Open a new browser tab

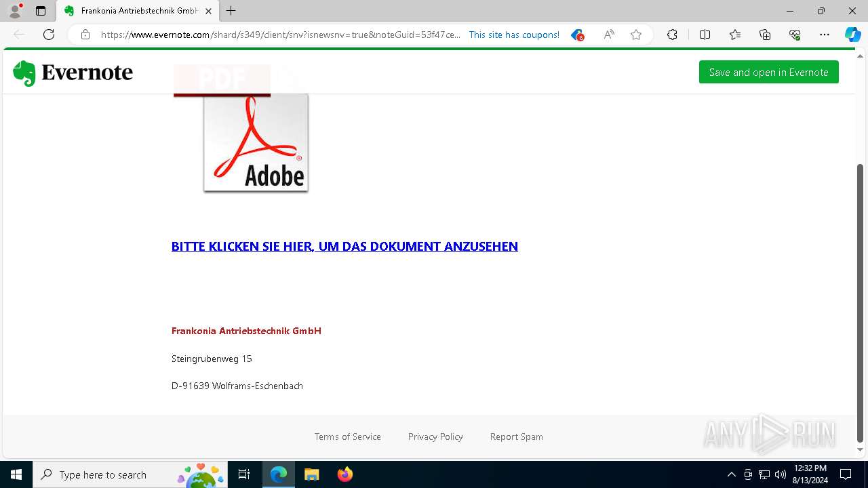coord(231,11)
